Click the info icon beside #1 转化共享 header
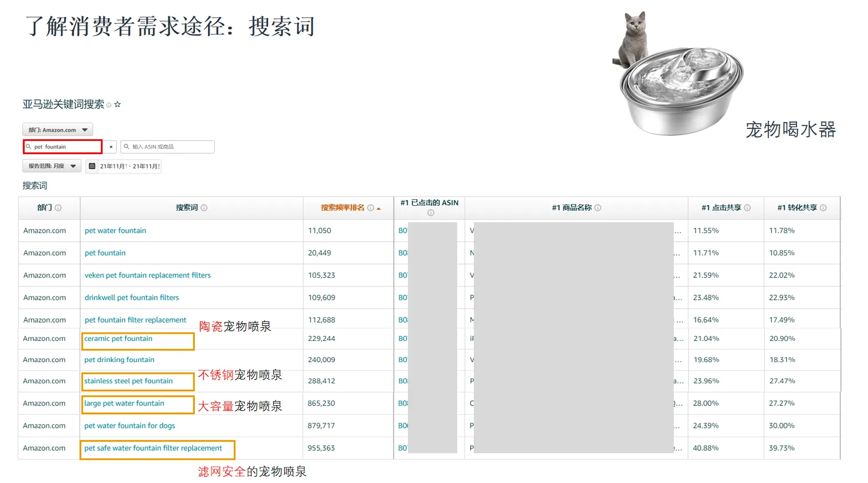The width and height of the screenshot is (868, 483). pos(824,207)
